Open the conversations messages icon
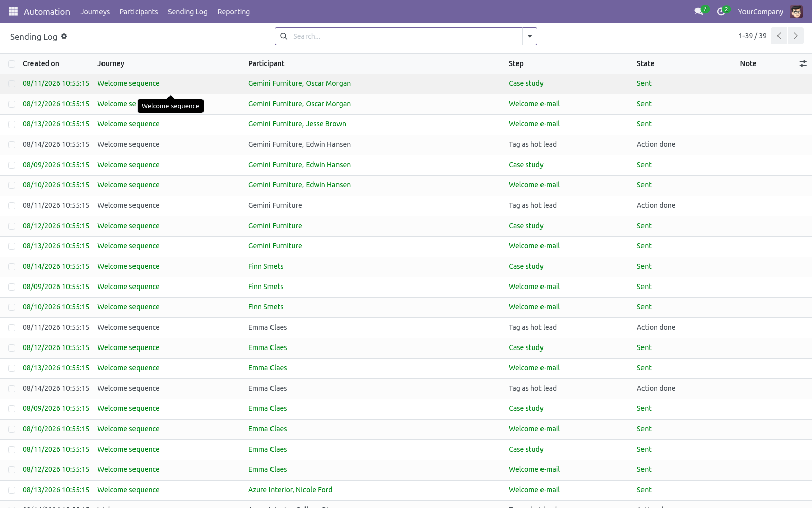Viewport: 812px width, 508px height. point(699,11)
